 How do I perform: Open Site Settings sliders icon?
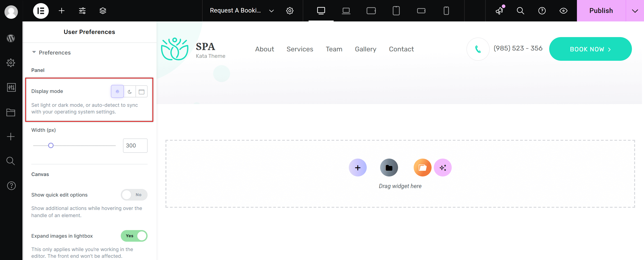coord(82,11)
